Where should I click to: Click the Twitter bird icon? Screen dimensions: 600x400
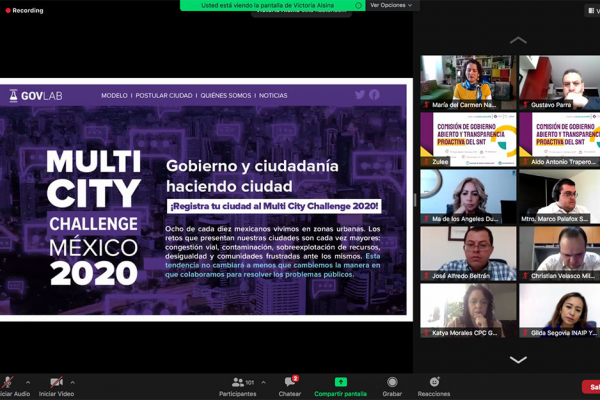(x=360, y=94)
